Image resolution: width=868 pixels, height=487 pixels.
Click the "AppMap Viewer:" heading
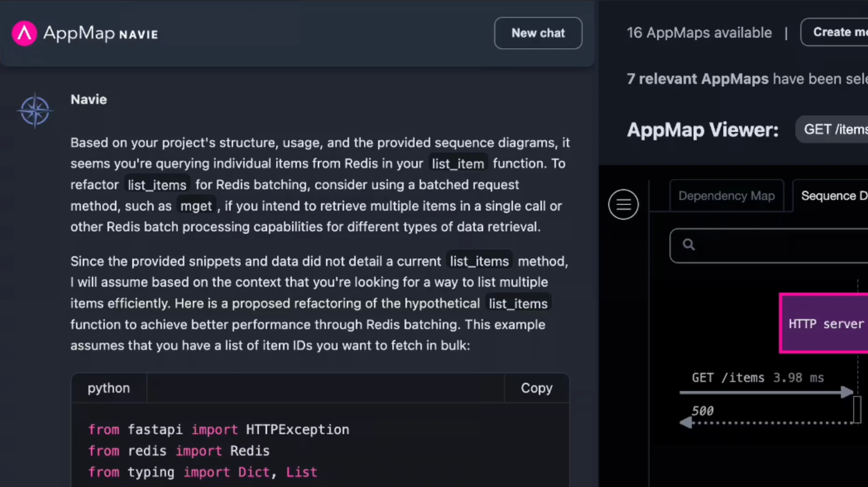pos(703,130)
